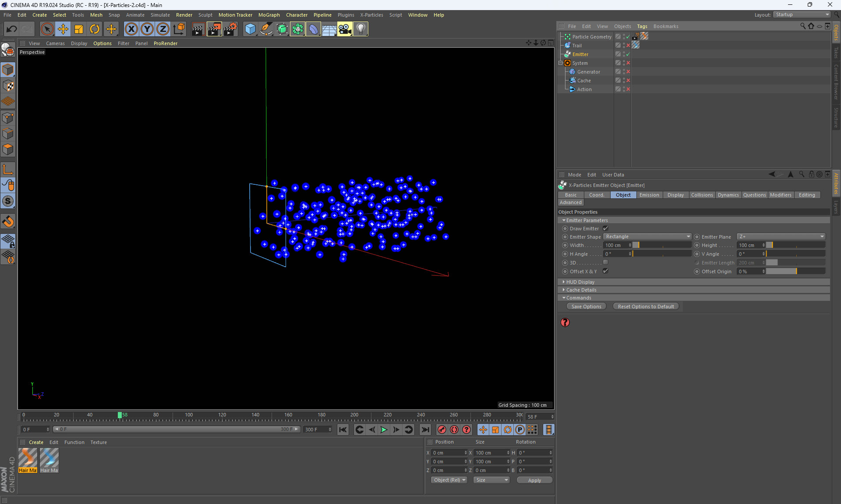Open the Emitter Plane dropdown
This screenshot has height=504, width=841.
[x=781, y=236]
